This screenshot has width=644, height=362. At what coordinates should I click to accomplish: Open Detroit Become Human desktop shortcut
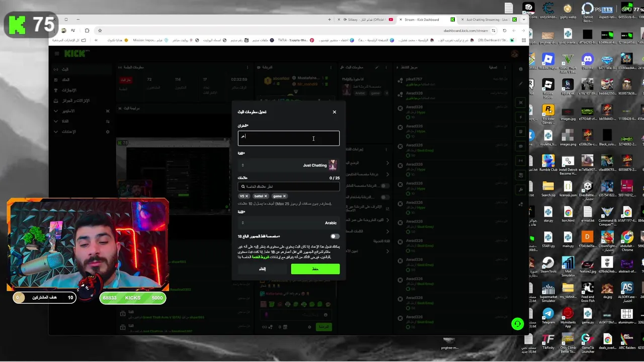587,12
